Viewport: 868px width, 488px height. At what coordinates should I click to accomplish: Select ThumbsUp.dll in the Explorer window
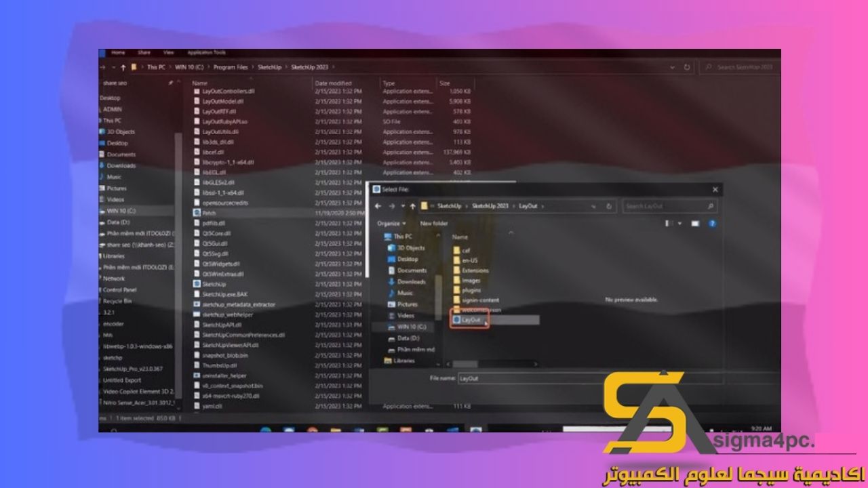pyautogui.click(x=214, y=365)
